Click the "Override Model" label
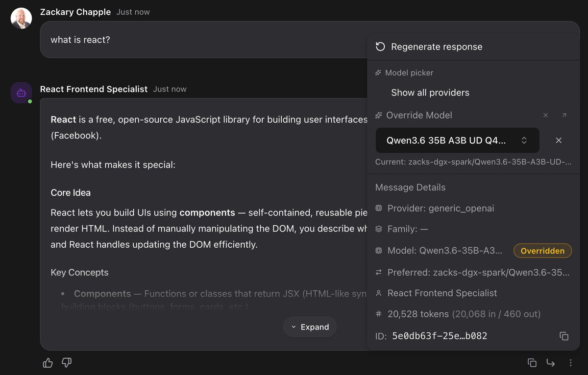 [x=419, y=116]
